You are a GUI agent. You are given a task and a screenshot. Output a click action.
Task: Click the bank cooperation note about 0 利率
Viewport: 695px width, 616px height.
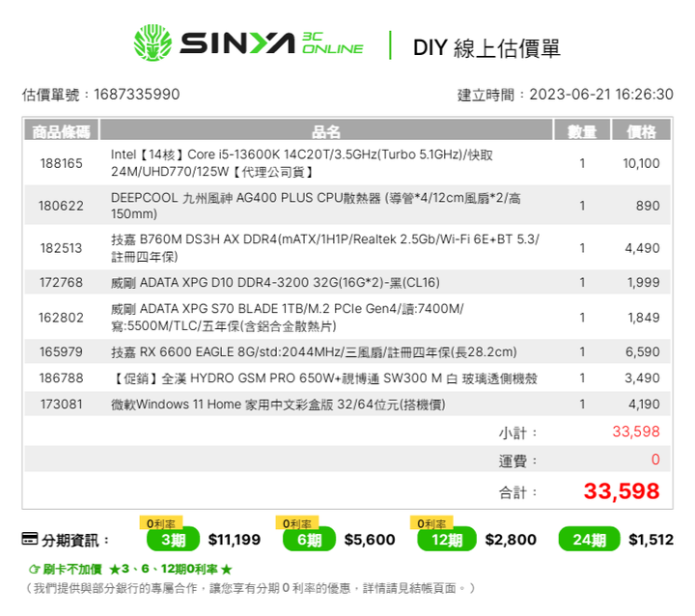tap(251, 588)
